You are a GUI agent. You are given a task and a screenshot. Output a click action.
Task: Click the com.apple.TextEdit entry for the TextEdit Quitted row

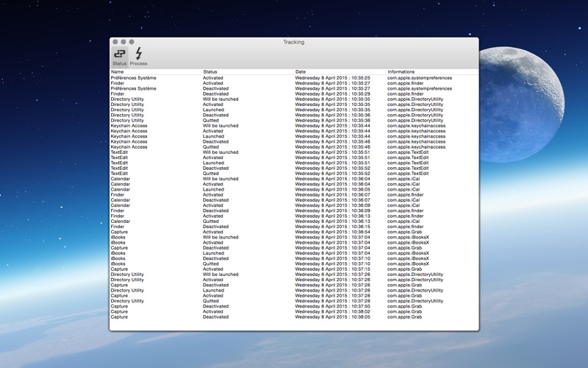408,174
